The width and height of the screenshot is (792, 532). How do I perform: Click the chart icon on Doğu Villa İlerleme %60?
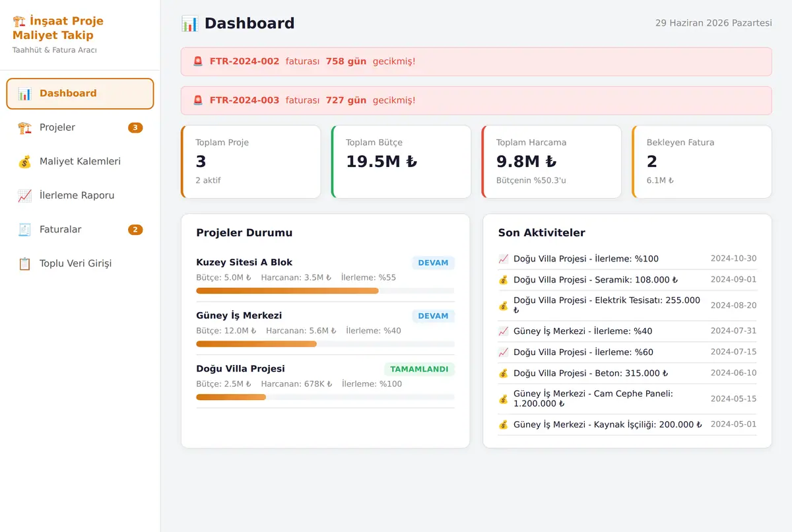[x=504, y=352]
